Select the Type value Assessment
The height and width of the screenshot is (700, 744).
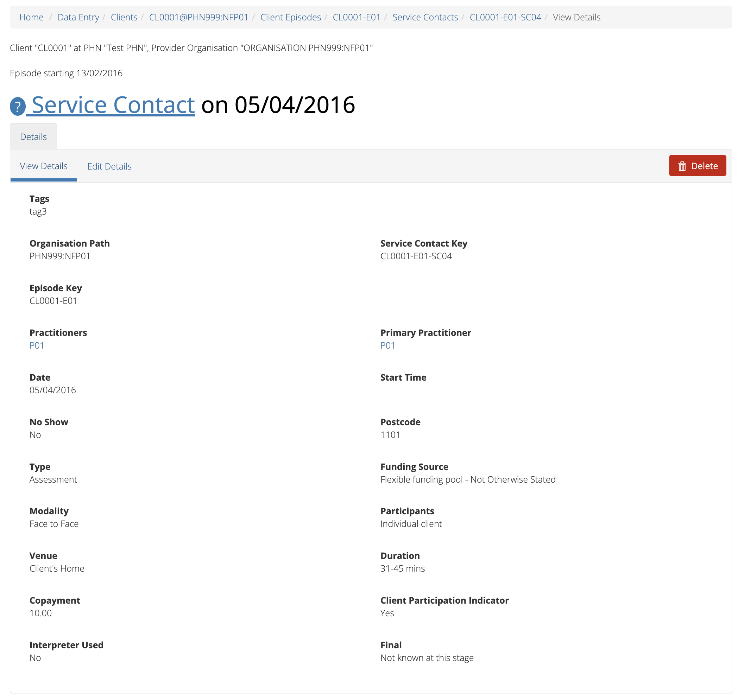[53, 479]
